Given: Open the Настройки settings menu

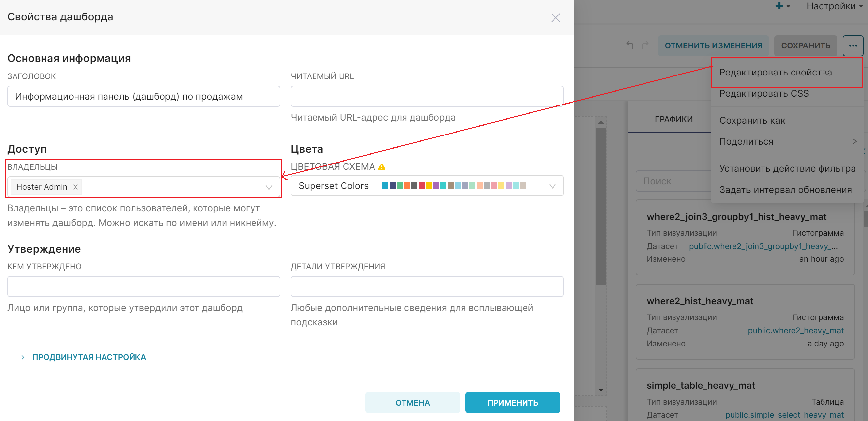Looking at the screenshot, I should tap(834, 6).
